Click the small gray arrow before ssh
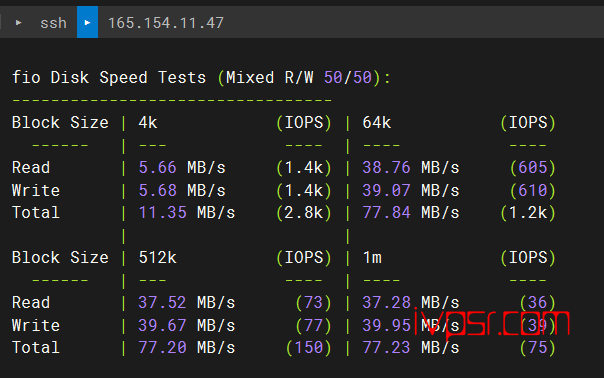The image size is (604, 378). (18, 23)
